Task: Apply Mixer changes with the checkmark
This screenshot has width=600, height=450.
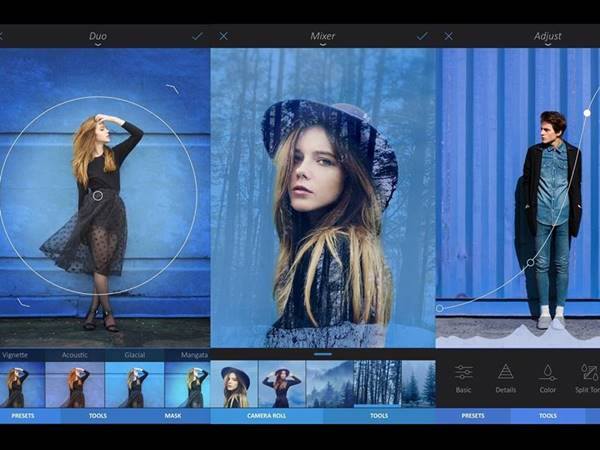Action: tap(422, 36)
